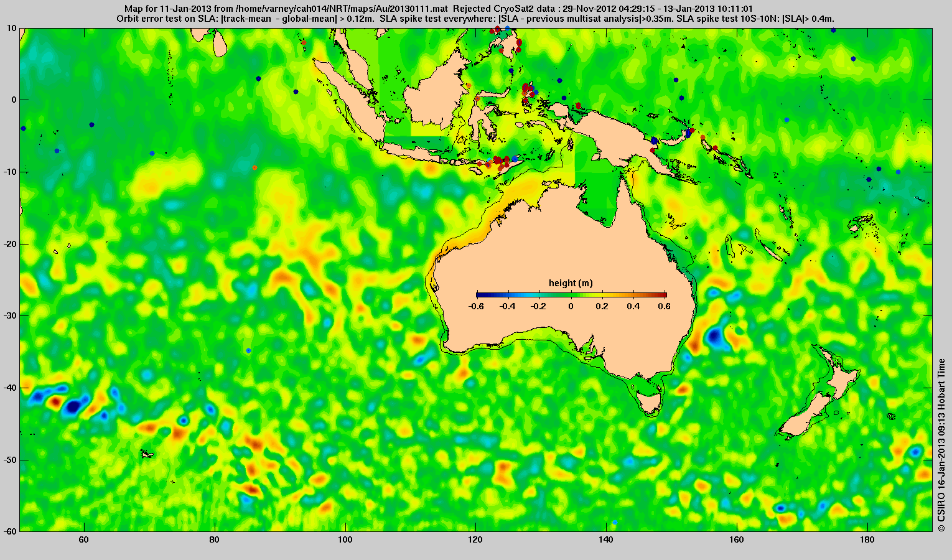952x560 pixels.
Task: Click the longitude axis label 160
Action: pyautogui.click(x=737, y=539)
